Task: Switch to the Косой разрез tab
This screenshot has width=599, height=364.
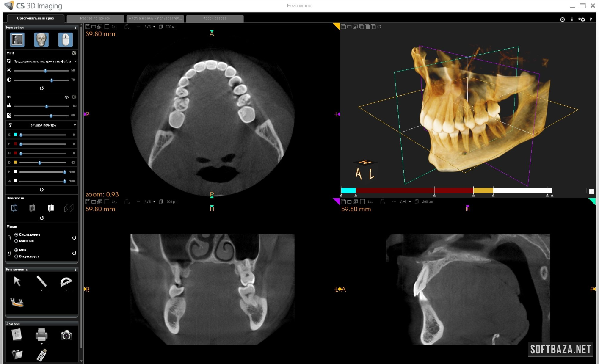Action: pyautogui.click(x=215, y=19)
